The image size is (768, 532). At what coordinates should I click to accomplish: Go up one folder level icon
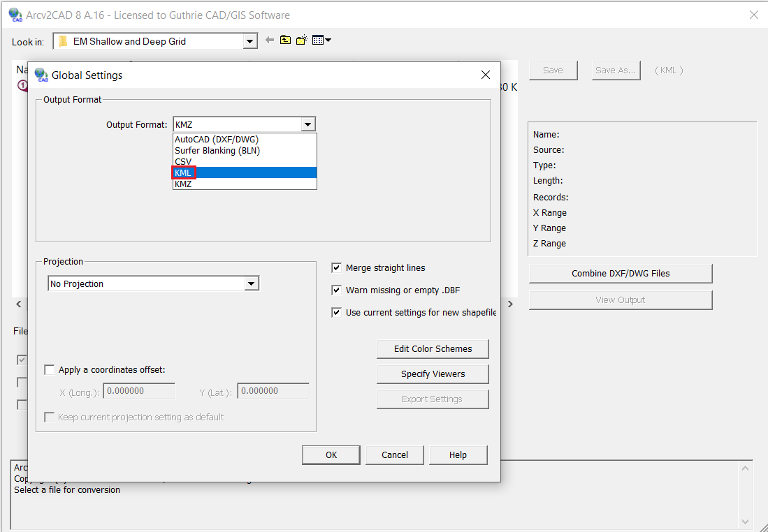click(x=286, y=40)
